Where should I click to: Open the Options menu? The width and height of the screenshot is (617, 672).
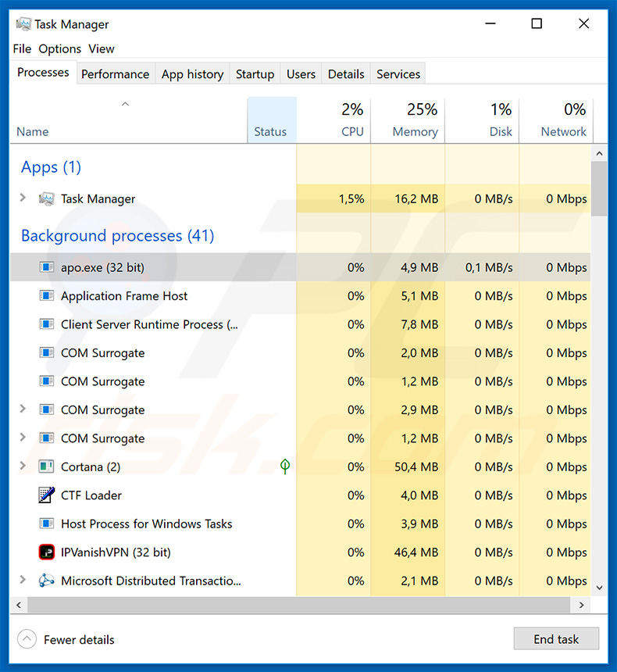coord(59,49)
